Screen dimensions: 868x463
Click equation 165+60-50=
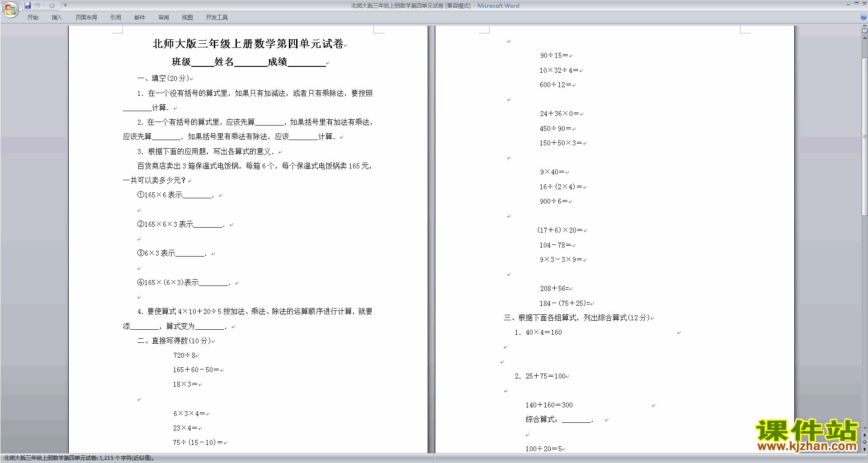[x=196, y=370]
